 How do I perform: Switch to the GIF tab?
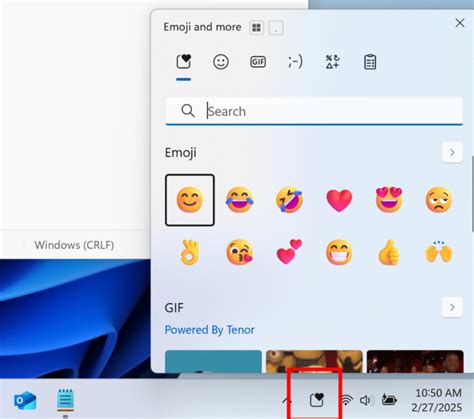pyautogui.click(x=258, y=62)
